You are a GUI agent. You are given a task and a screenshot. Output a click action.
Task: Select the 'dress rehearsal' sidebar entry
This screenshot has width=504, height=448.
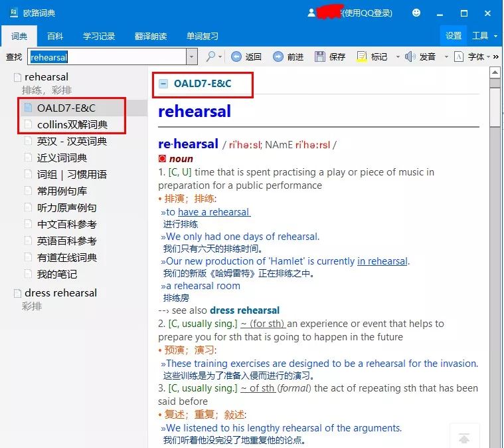[x=60, y=293]
